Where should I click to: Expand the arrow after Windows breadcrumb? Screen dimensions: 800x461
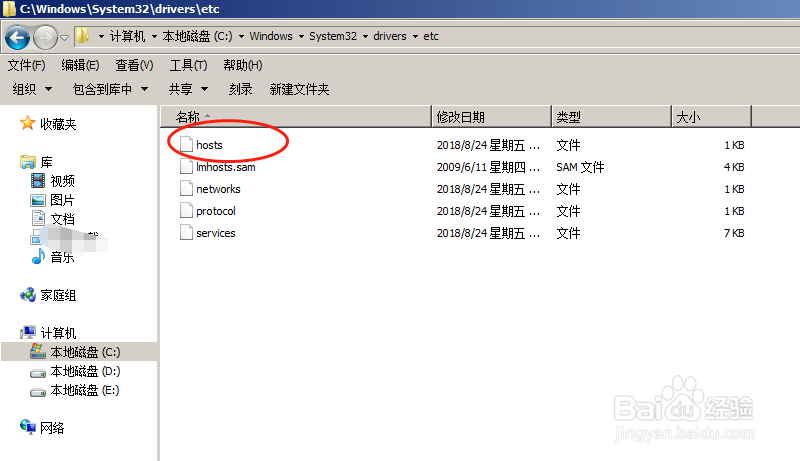(x=301, y=36)
